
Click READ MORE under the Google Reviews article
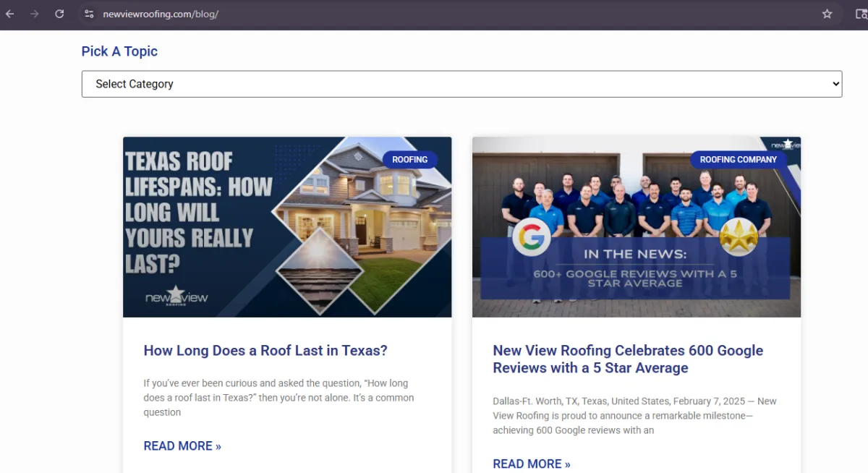(x=532, y=464)
